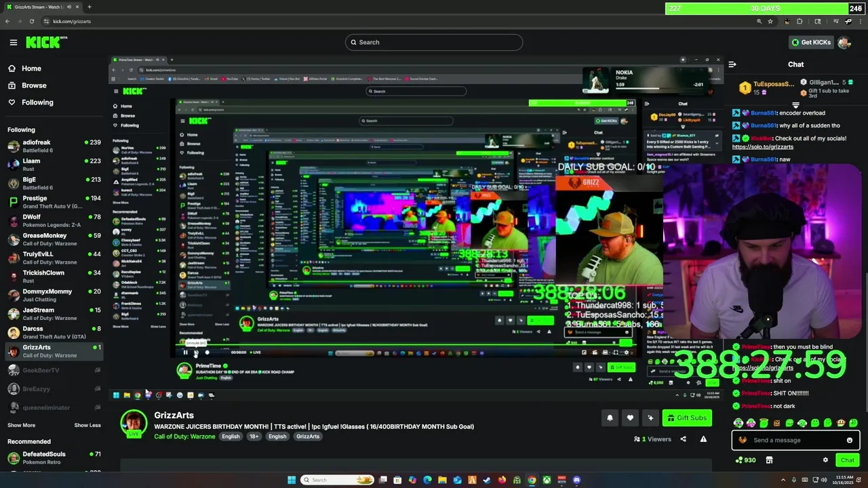Bookmark this page with star icon
This screenshot has height=488, width=868.
click(x=770, y=21)
